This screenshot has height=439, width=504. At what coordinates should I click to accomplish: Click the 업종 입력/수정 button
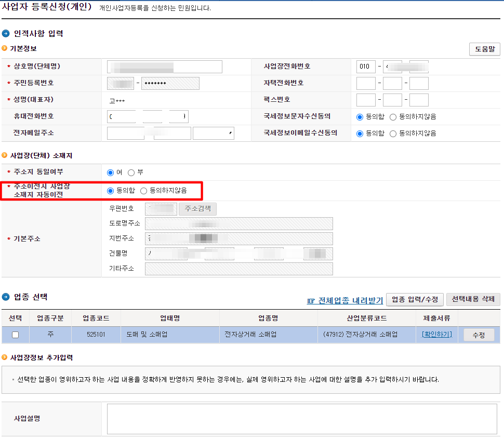point(415,300)
